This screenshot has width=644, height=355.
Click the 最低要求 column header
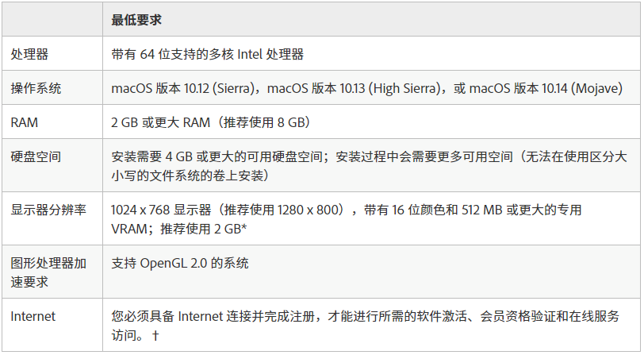click(136, 20)
